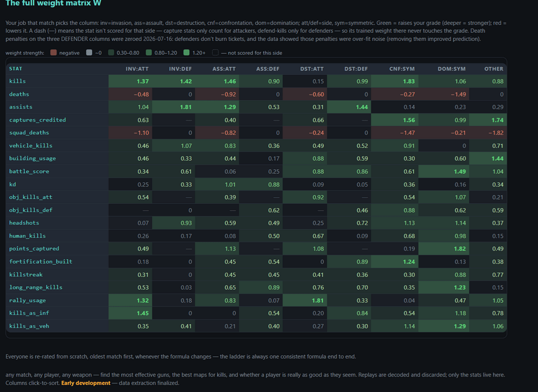Image resolution: width=538 pixels, height=392 pixels.
Task: Select the battle_score stat name
Action: pyautogui.click(x=29, y=171)
